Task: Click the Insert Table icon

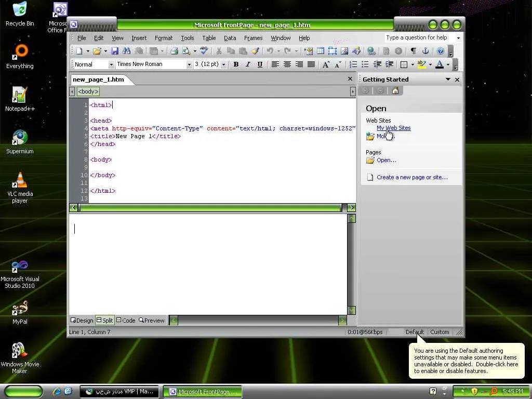Action: (320, 51)
